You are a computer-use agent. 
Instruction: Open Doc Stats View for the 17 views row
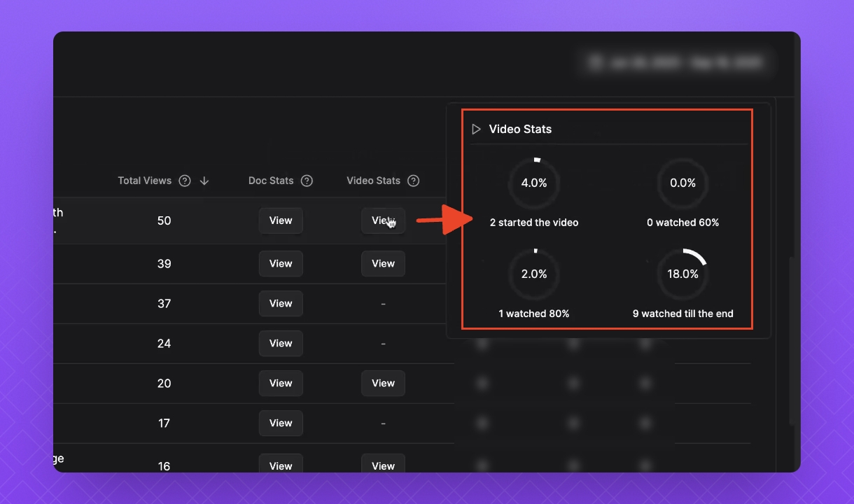click(x=281, y=423)
